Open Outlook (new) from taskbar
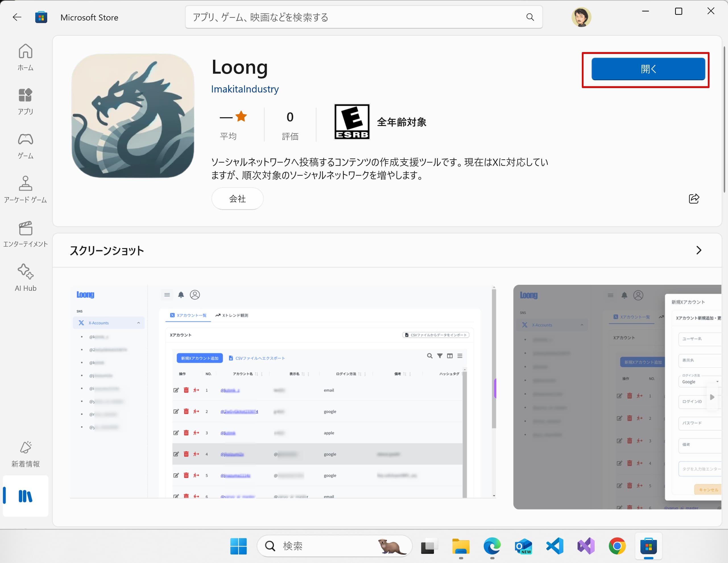This screenshot has height=563, width=728. click(523, 546)
